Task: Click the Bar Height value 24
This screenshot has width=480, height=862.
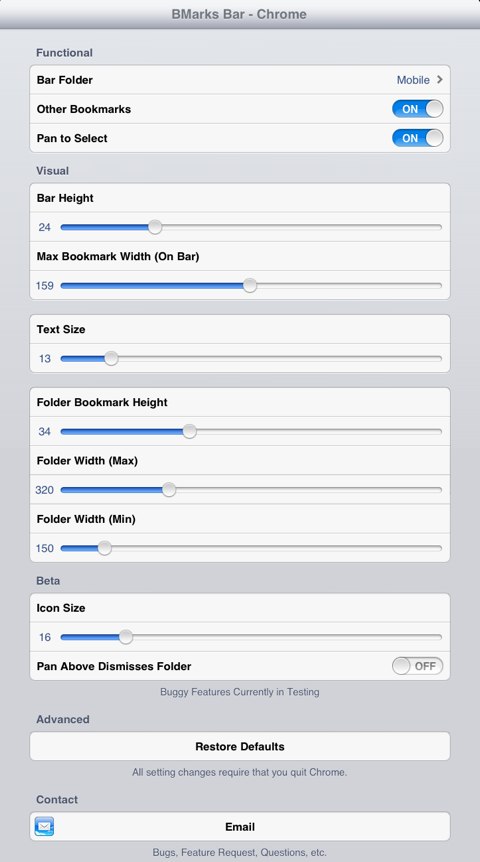Action: pyautogui.click(x=45, y=227)
